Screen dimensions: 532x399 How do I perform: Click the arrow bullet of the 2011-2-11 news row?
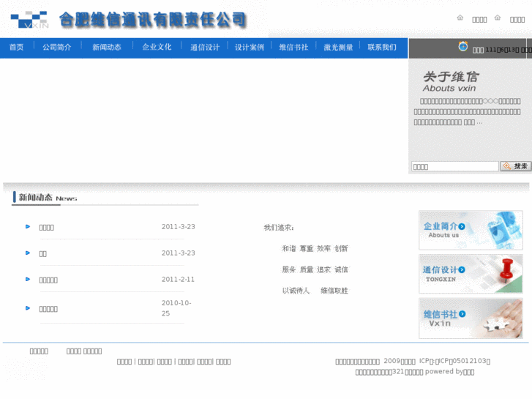pyautogui.click(x=28, y=279)
